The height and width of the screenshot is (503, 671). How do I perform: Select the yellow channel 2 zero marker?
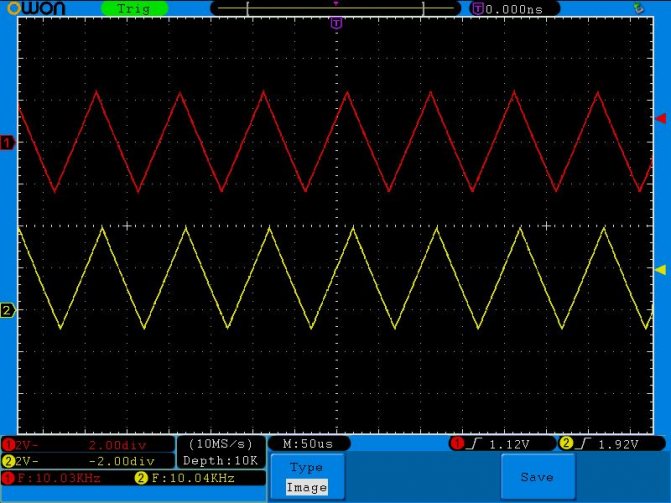tap(8, 310)
